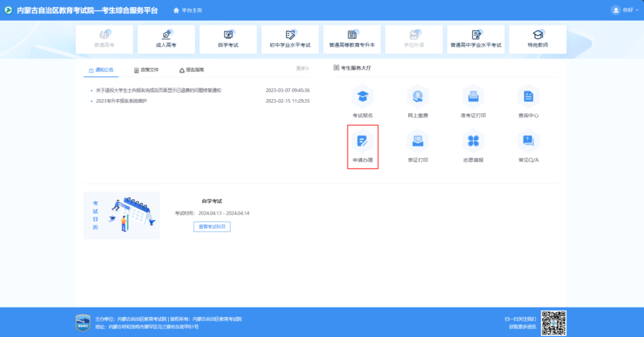644x337 pixels.
Task: Select the 通知公告 tab
Action: (101, 70)
